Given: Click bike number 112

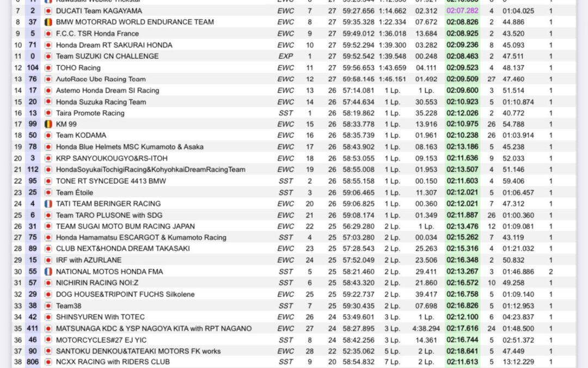Looking at the screenshot, I should [x=33, y=170].
